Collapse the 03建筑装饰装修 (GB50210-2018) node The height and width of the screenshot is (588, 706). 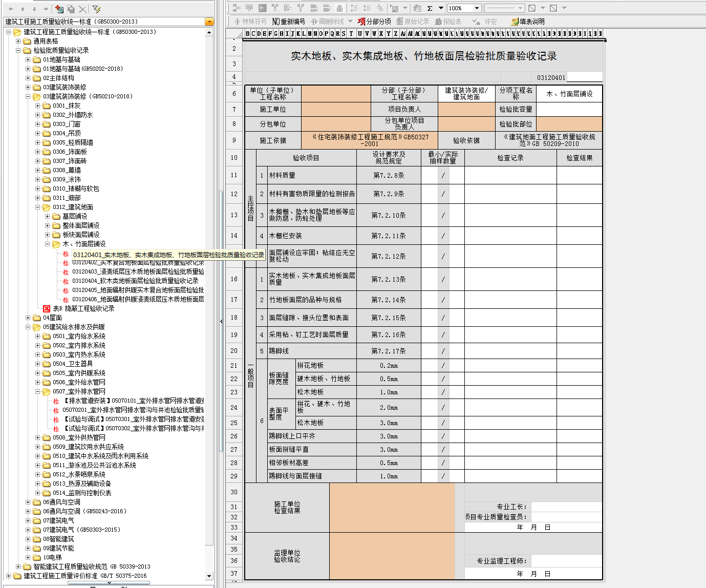click(x=28, y=96)
